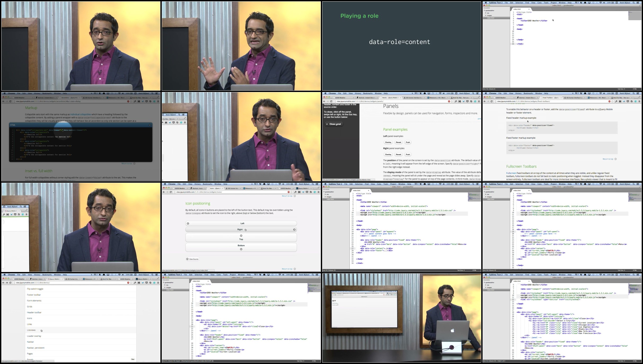643x364 pixels.
Task: Open 'Loader overlay' in the demos list
Action: pyautogui.click(x=81, y=336)
